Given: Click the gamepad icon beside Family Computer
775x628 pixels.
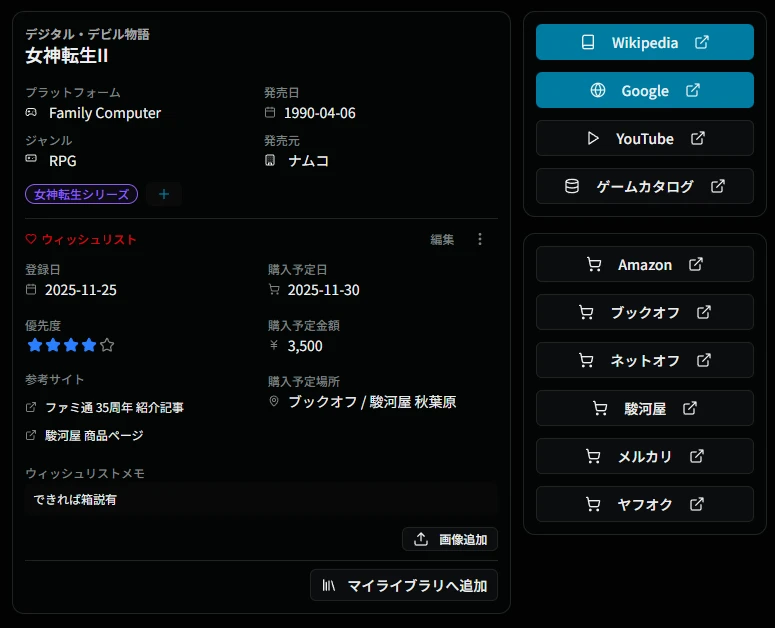Looking at the screenshot, I should click(31, 113).
